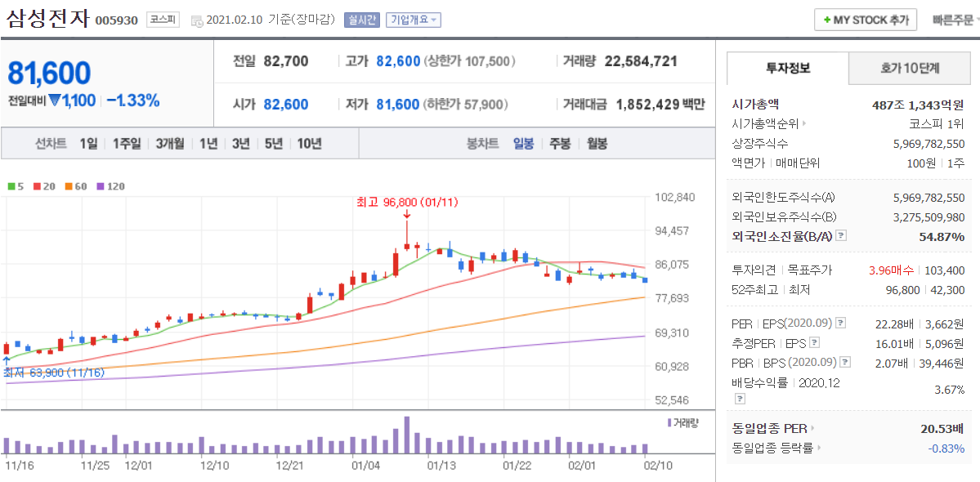This screenshot has width=980, height=482.
Task: Add stock via MY STOCK 추가 button
Action: tap(866, 20)
